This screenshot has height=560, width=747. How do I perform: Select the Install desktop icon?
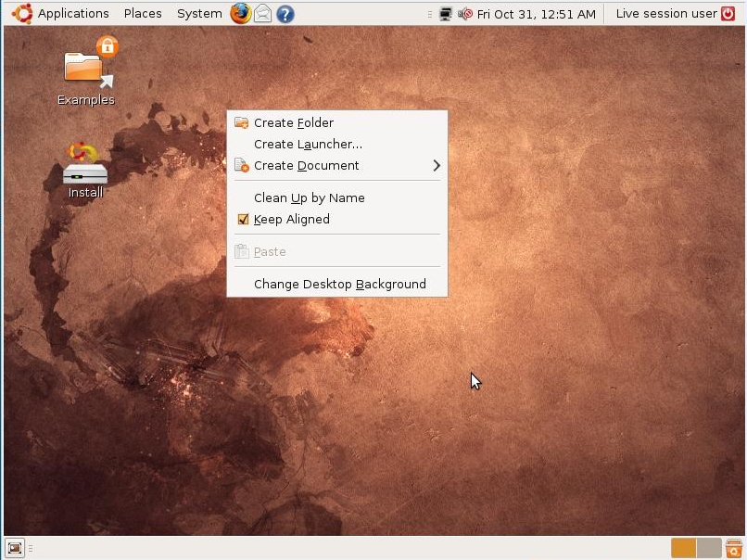[x=84, y=171]
